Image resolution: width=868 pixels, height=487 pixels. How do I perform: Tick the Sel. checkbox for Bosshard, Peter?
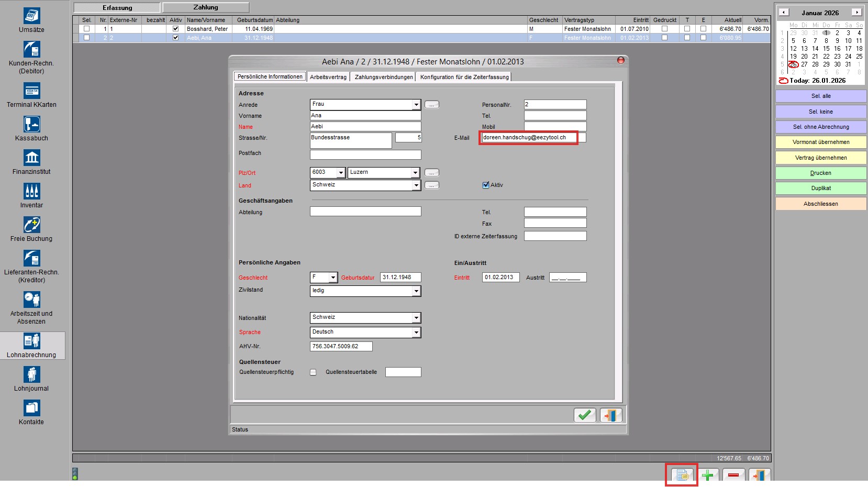pyautogui.click(x=87, y=29)
